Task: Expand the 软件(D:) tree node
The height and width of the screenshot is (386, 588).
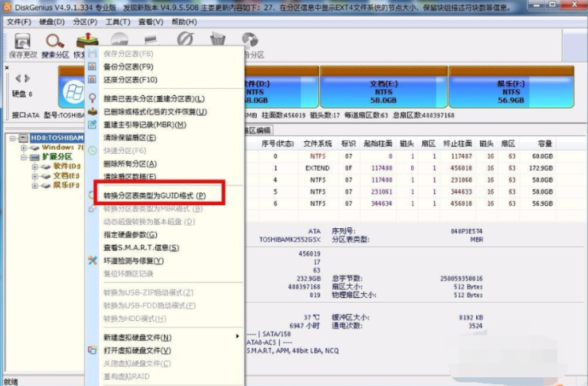Action: 34,167
